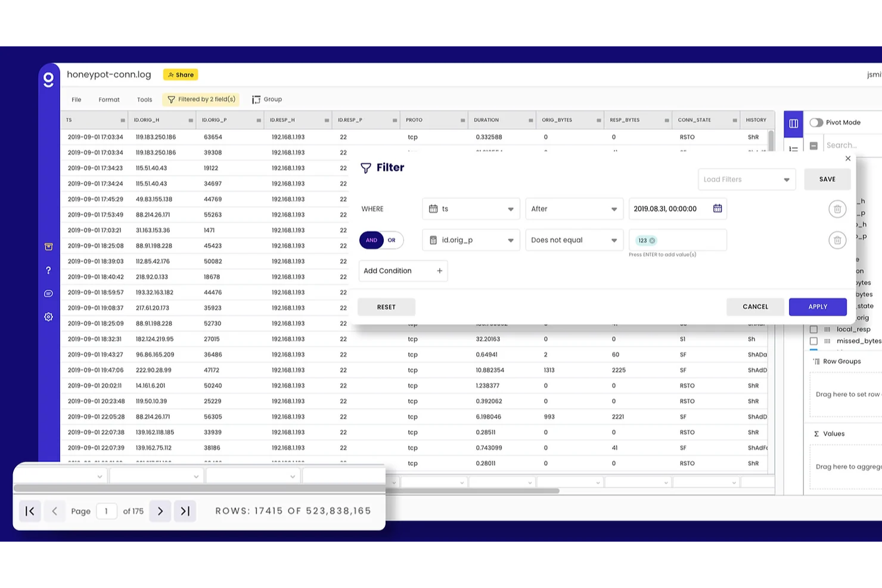Enable Pivot Mode
882x588 pixels.
[816, 122]
